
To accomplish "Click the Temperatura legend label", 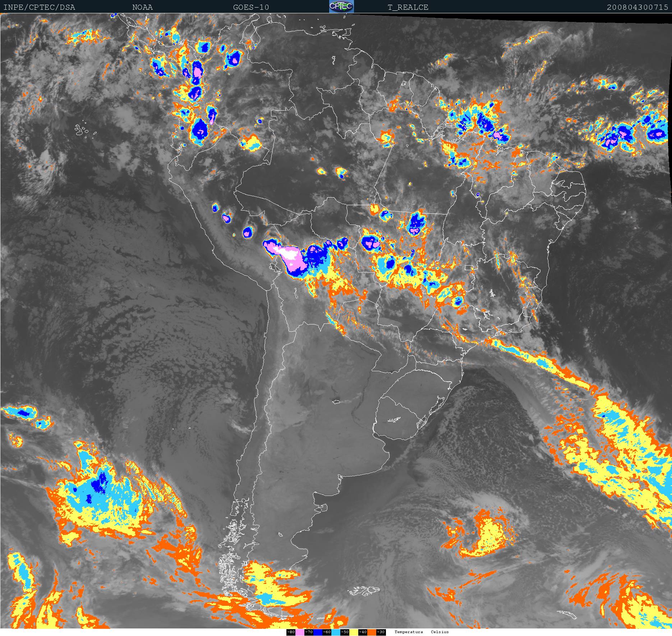I will [x=409, y=632].
